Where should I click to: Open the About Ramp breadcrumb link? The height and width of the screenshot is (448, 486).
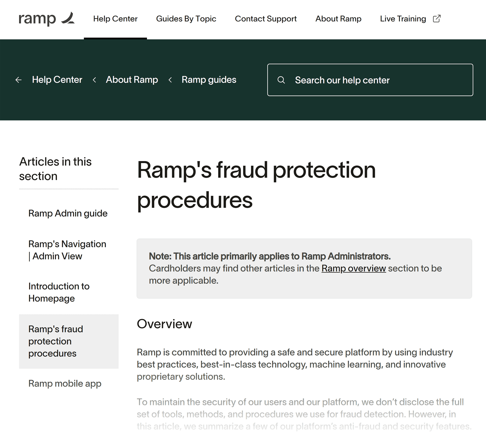pos(132,80)
